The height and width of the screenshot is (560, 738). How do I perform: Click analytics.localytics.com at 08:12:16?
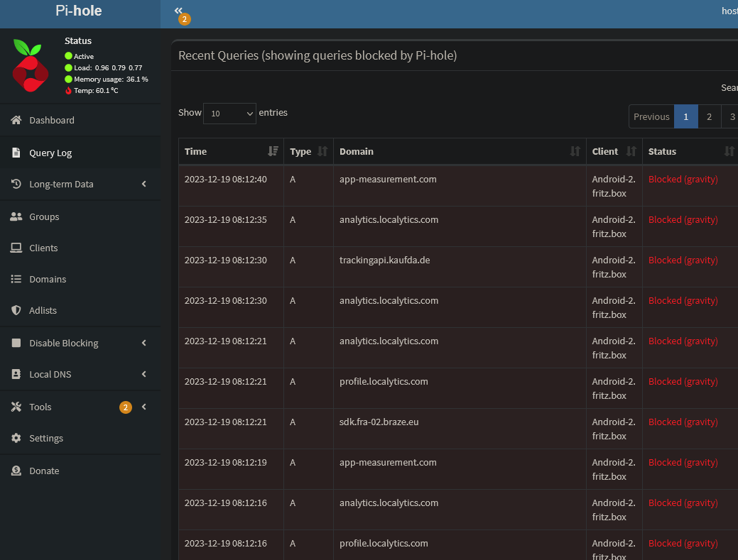(389, 503)
